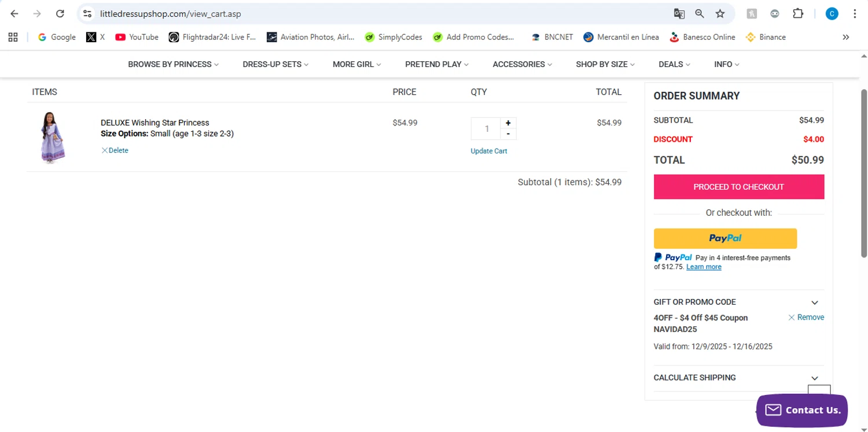Open the Mercantil en Línea bookmark
Screen dimensions: 868x432
621,37
